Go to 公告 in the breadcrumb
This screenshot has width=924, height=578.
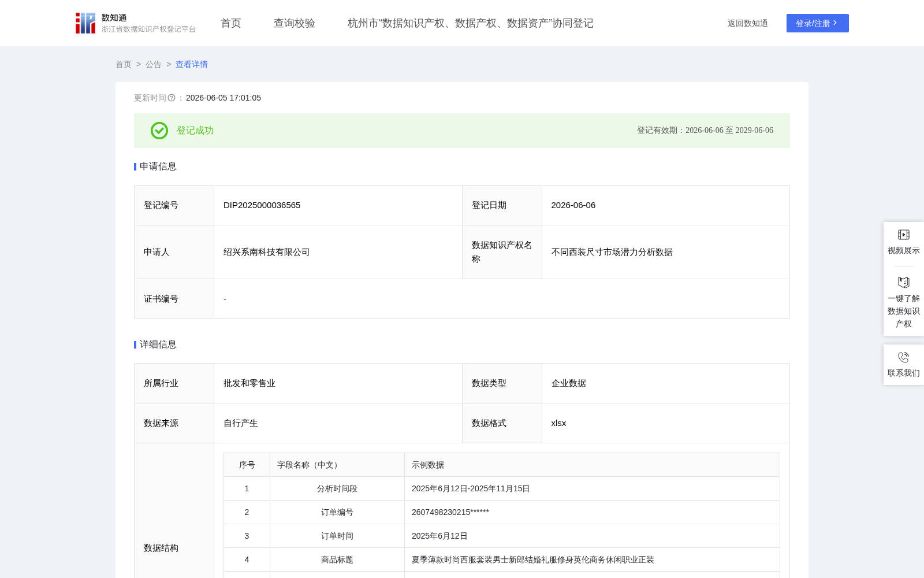pyautogui.click(x=154, y=64)
